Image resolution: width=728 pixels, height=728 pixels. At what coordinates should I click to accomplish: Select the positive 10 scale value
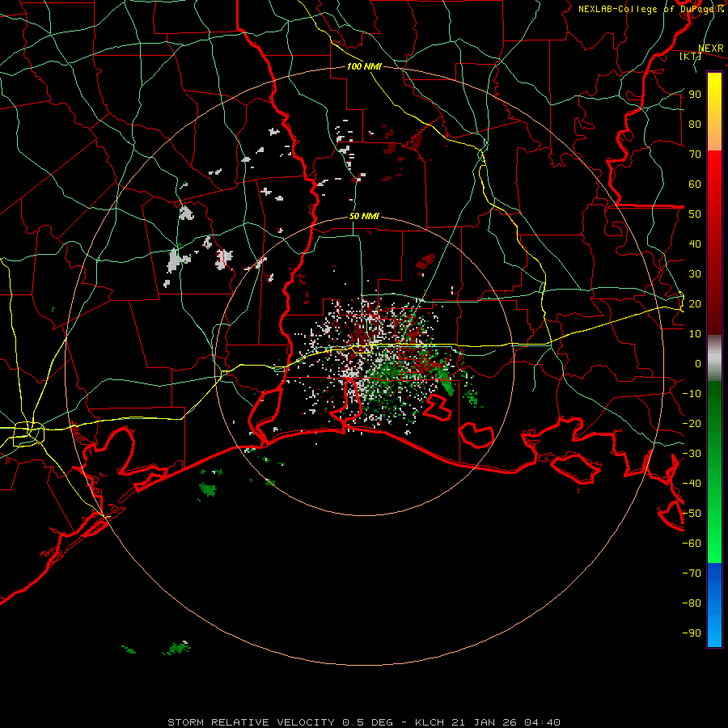(695, 334)
